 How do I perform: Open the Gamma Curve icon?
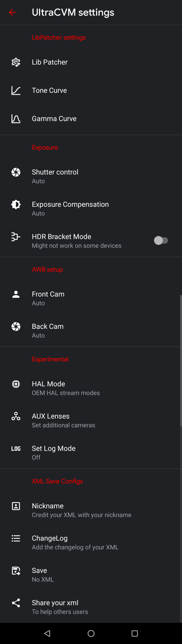pyautogui.click(x=16, y=119)
